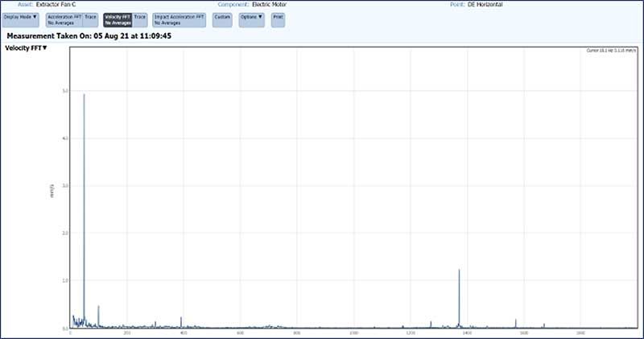Expand the Options dropdown menu

(251, 19)
